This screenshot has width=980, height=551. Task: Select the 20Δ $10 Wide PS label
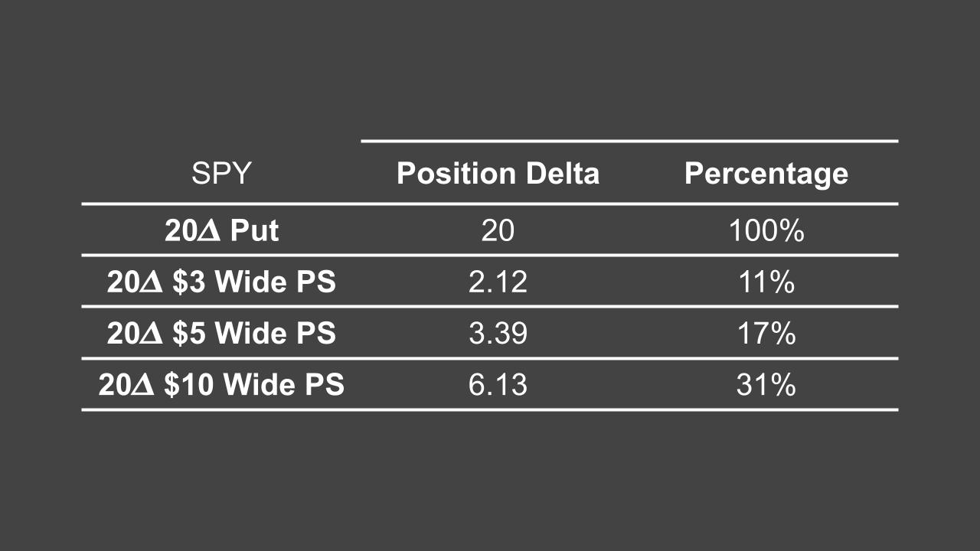[x=221, y=385]
